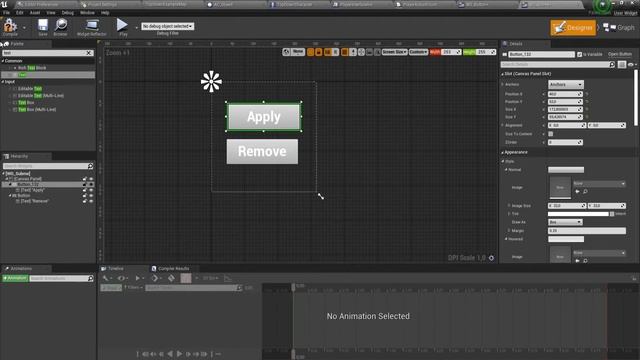The image size is (640, 360).
Task: Select [Text] "Remove" in hierarchy
Action: click(34, 201)
